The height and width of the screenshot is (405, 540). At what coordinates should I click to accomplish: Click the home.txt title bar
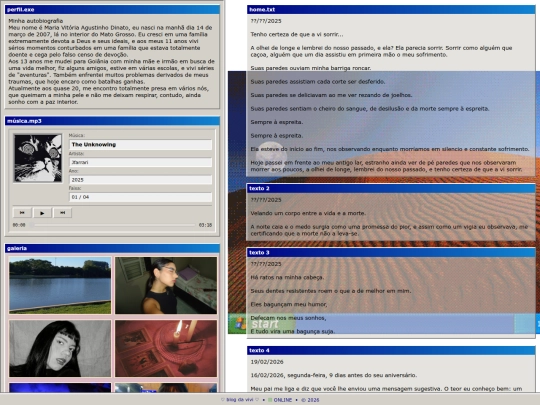click(391, 10)
